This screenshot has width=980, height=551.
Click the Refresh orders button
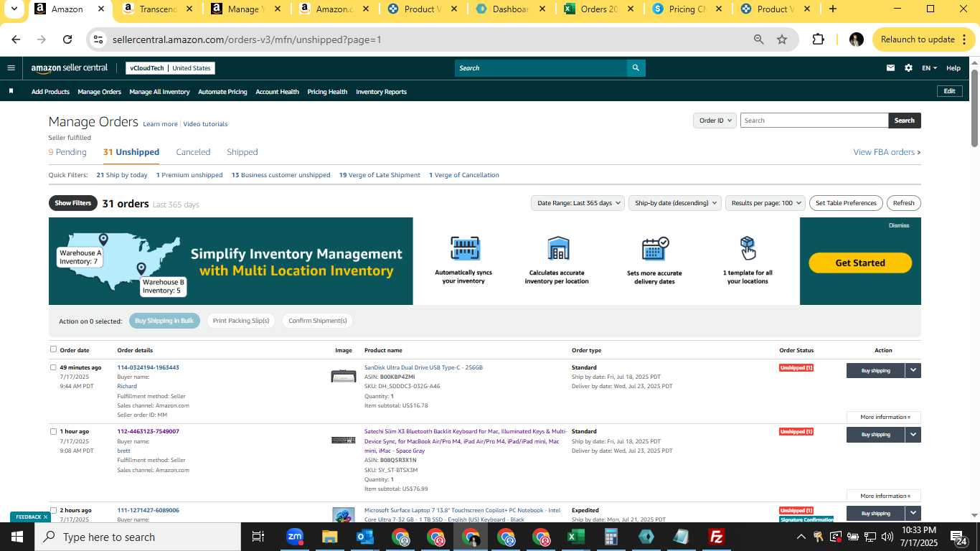[x=903, y=203]
